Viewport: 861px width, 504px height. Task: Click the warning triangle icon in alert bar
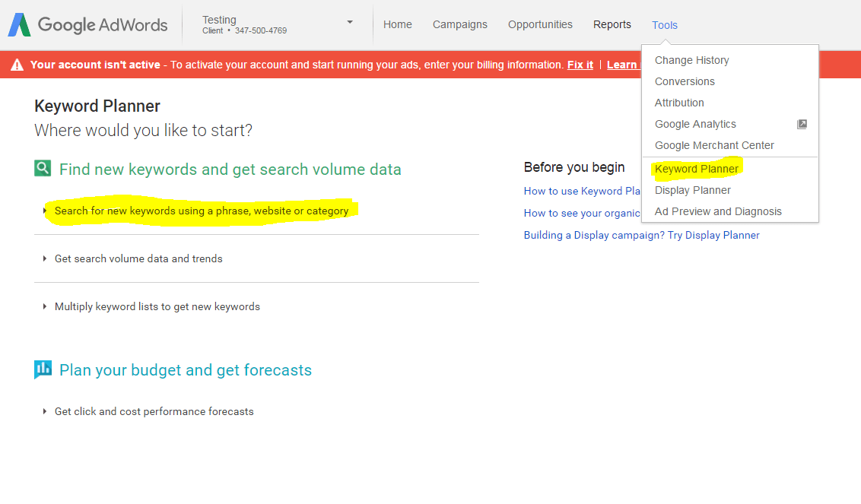(17, 65)
